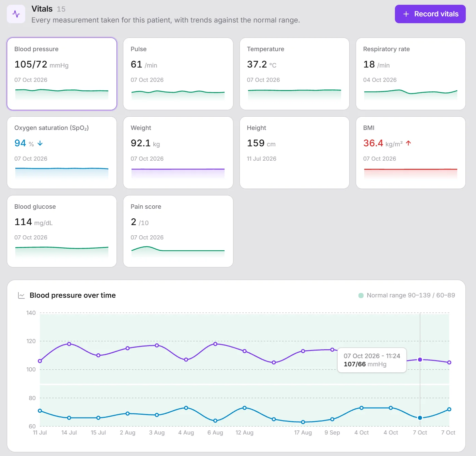
Task: Click the '114' blood glucose value
Action: click(x=23, y=222)
